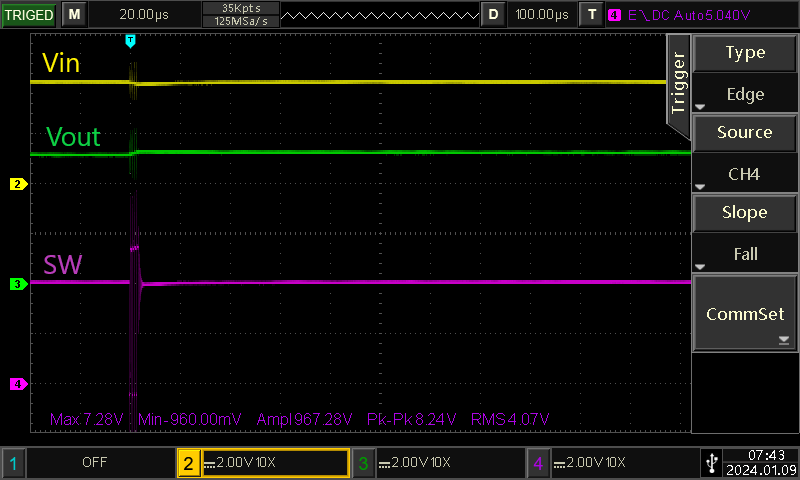The image size is (800, 480).
Task: Click the Pk-Pk 8.24V measurement
Action: click(411, 420)
